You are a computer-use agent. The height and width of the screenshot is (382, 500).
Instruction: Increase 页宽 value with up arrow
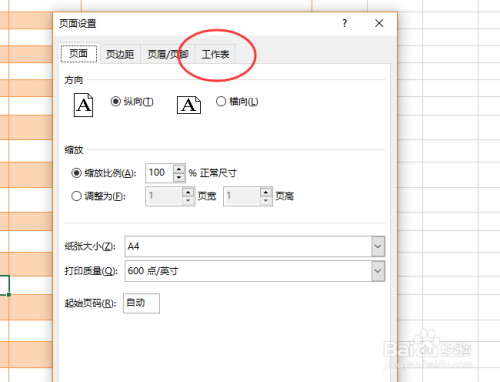188,192
